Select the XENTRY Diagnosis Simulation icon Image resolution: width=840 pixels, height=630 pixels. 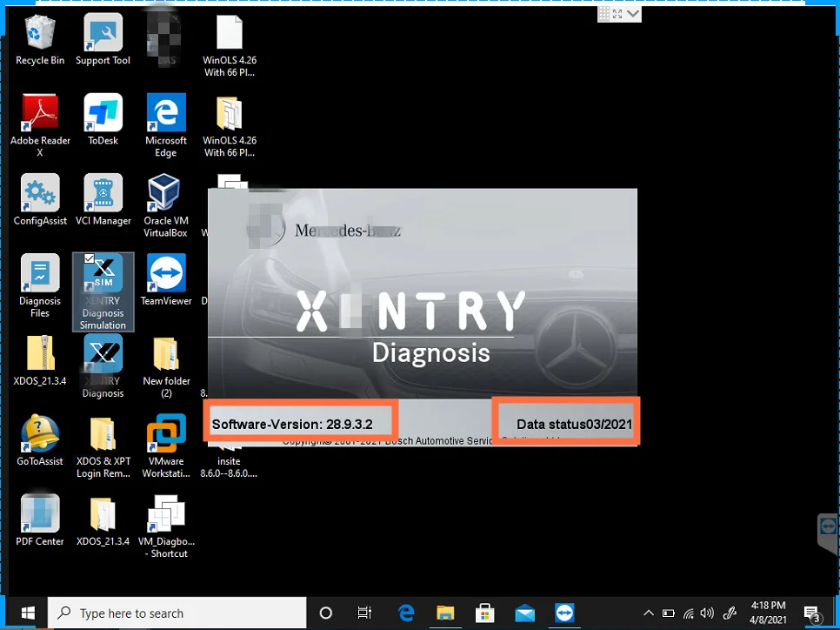coord(103,292)
